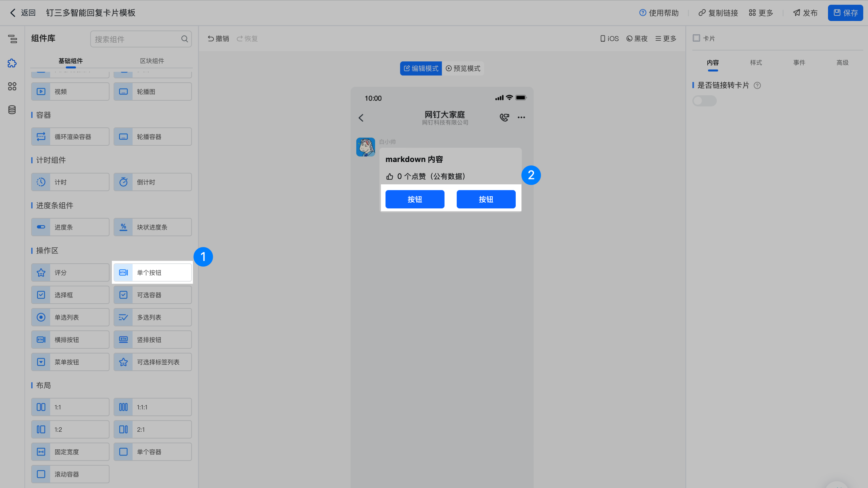Click the outline tree icon in left sidebar
The width and height of the screenshot is (868, 488).
click(x=12, y=39)
